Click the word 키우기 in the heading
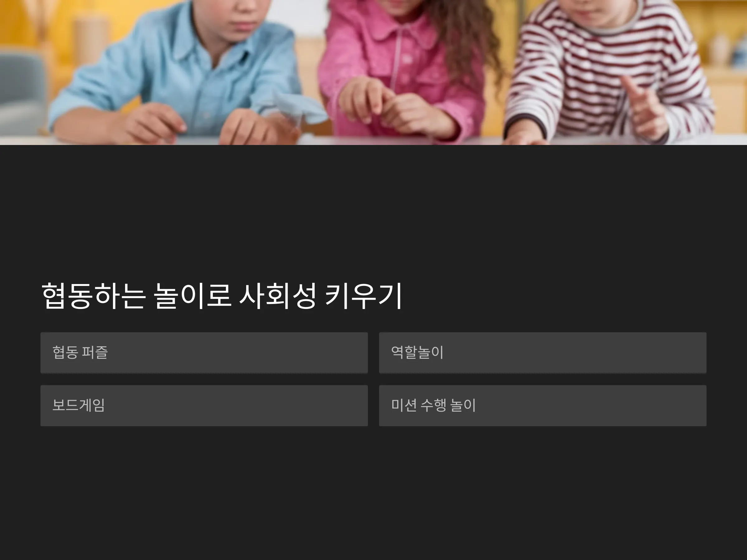The image size is (747, 560). click(x=363, y=296)
